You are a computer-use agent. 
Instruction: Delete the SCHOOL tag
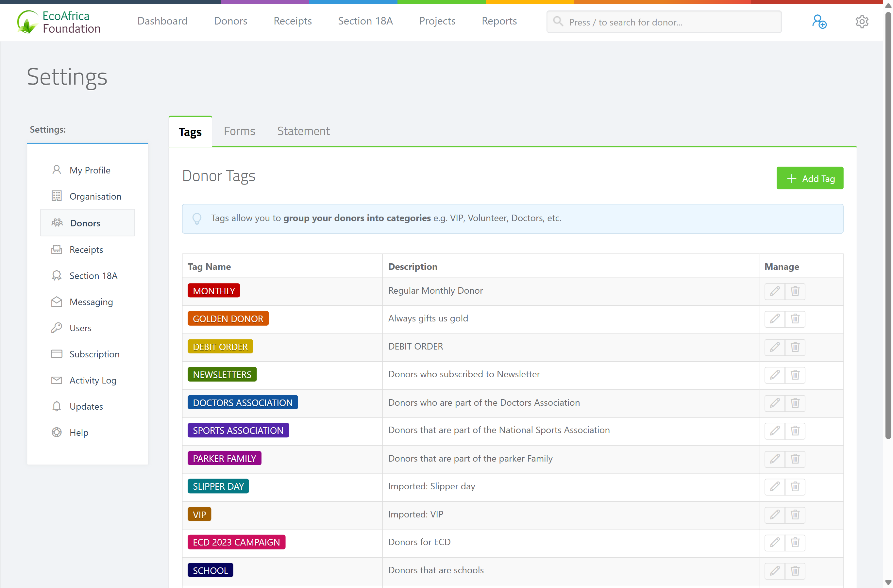(x=795, y=570)
